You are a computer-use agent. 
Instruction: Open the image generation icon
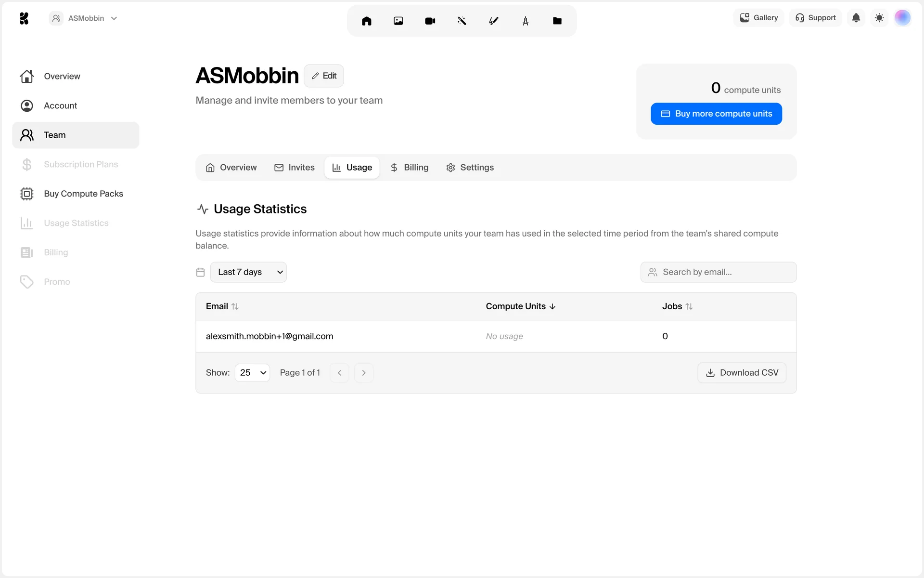pos(398,21)
